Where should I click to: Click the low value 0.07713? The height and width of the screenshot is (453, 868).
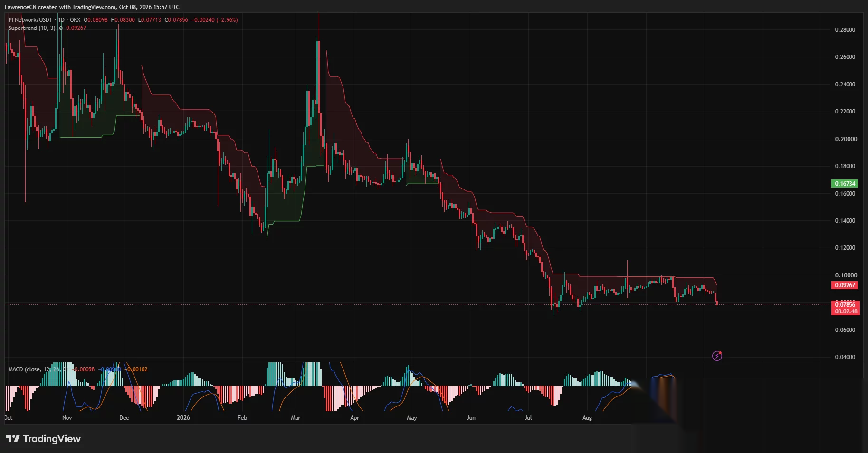pyautogui.click(x=151, y=20)
